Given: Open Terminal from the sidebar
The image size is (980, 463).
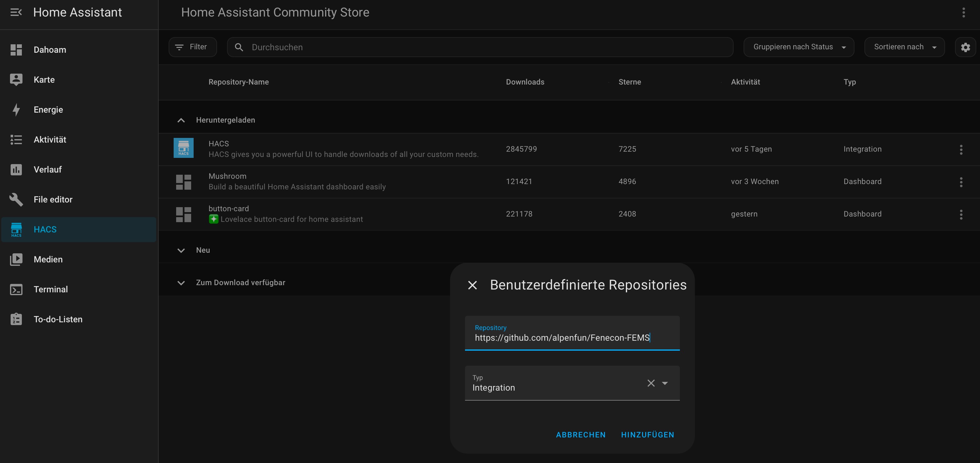Looking at the screenshot, I should click(x=51, y=289).
